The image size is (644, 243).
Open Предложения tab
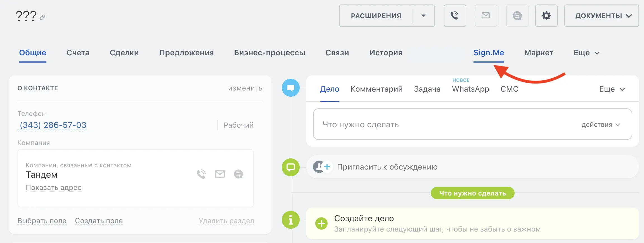186,53
